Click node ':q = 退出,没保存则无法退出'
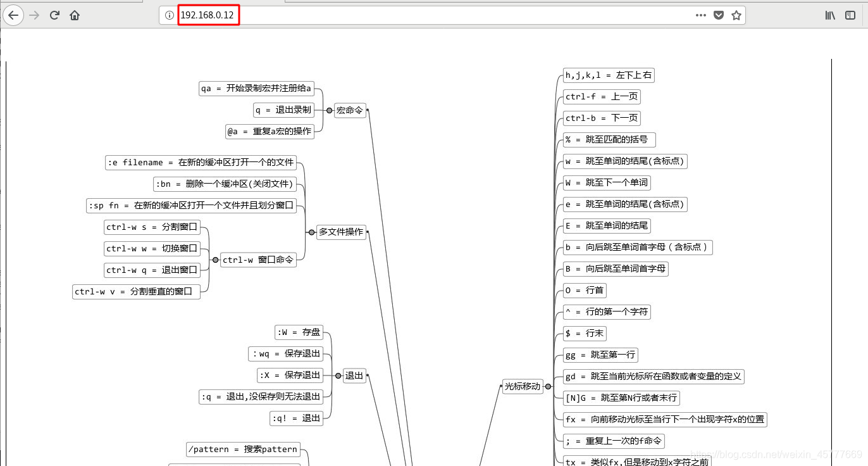868x466 pixels. (x=261, y=397)
